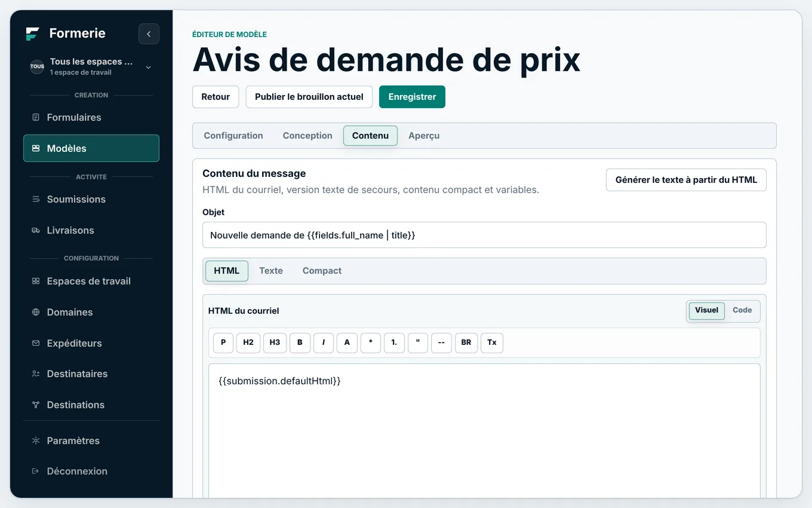
Task: Toggle italic with I toolbar button
Action: [324, 342]
